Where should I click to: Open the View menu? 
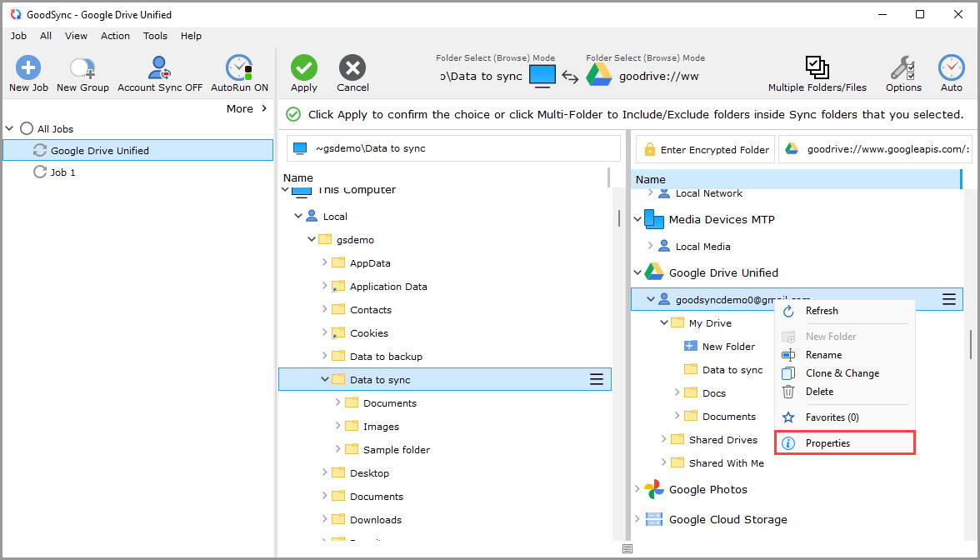click(x=77, y=36)
